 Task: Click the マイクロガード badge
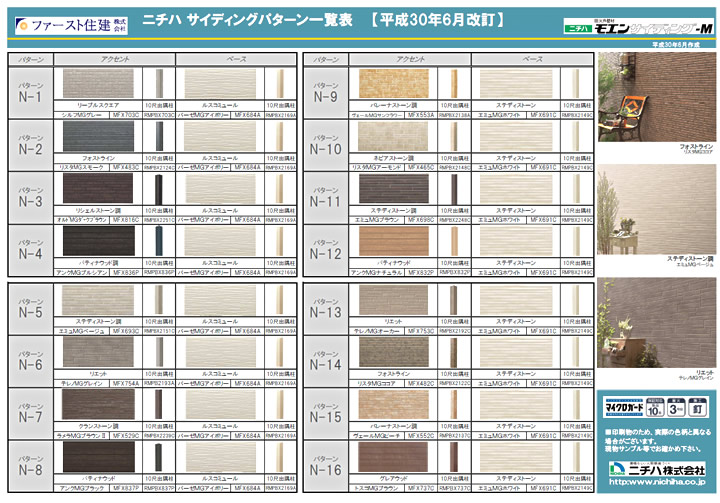coord(624,407)
